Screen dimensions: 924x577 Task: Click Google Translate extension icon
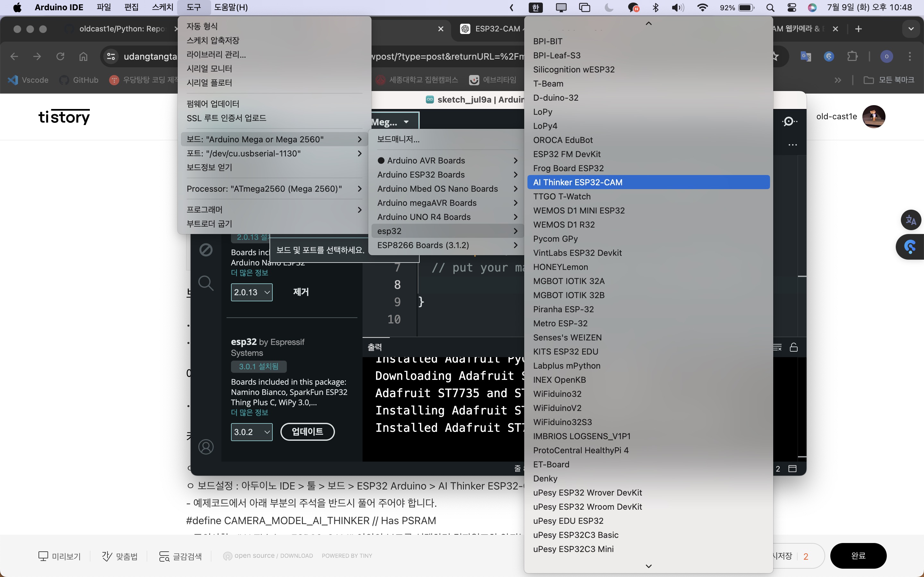point(805,56)
